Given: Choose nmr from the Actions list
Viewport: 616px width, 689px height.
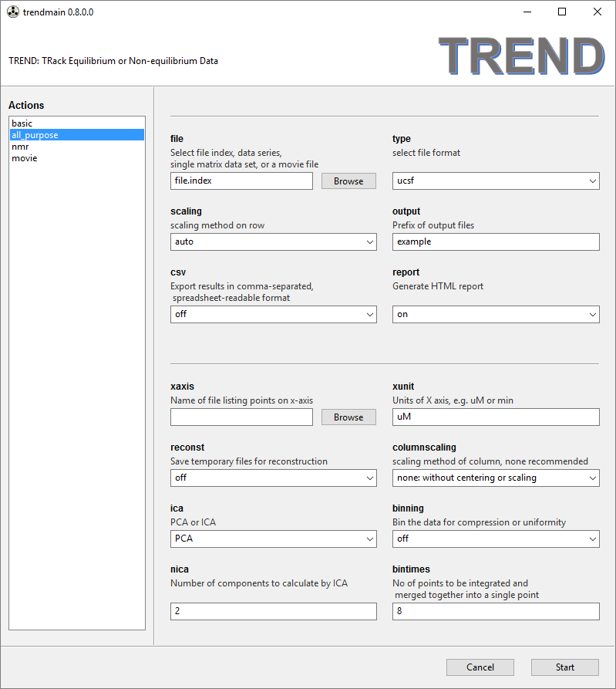Looking at the screenshot, I should (x=20, y=147).
